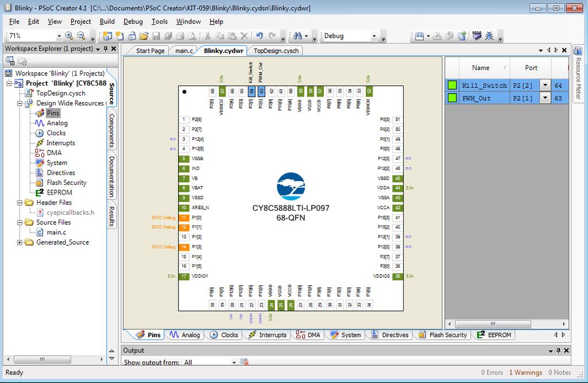Open EEPROM in the workspace tree
Screen dimensions: 588x383
tap(59, 192)
